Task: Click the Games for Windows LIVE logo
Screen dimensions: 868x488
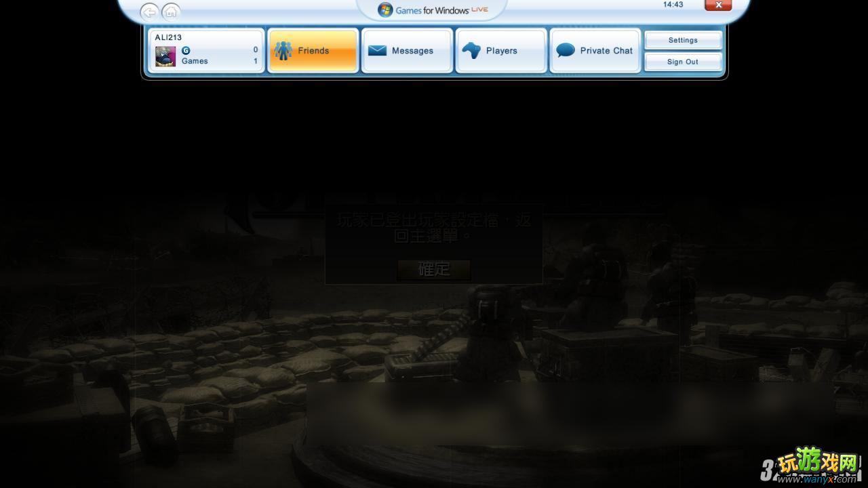Action: [x=433, y=10]
